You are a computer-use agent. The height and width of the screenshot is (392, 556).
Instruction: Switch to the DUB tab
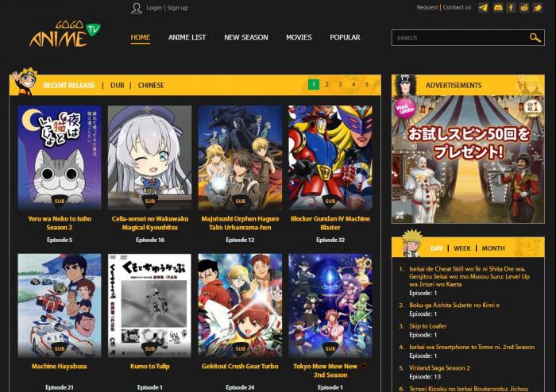[x=118, y=86]
